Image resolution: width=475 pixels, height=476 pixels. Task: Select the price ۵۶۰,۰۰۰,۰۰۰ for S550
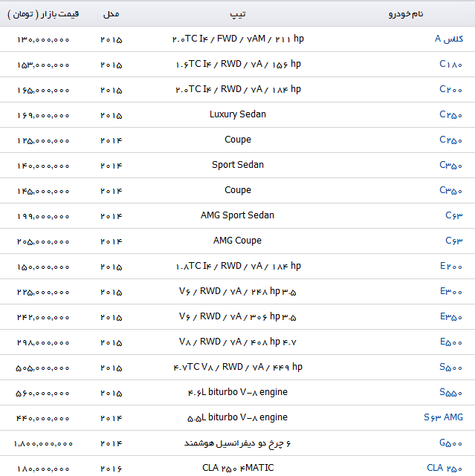click(43, 393)
